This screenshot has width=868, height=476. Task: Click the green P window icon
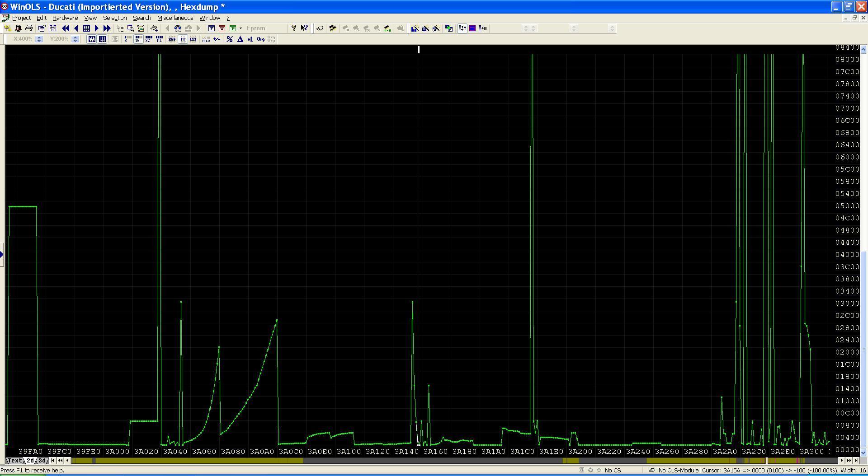click(233, 28)
